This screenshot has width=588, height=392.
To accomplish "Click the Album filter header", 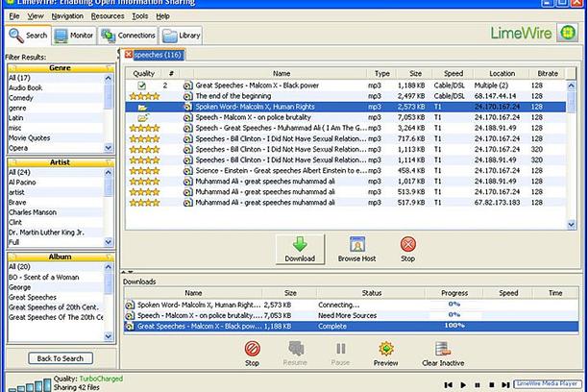I will [x=61, y=257].
